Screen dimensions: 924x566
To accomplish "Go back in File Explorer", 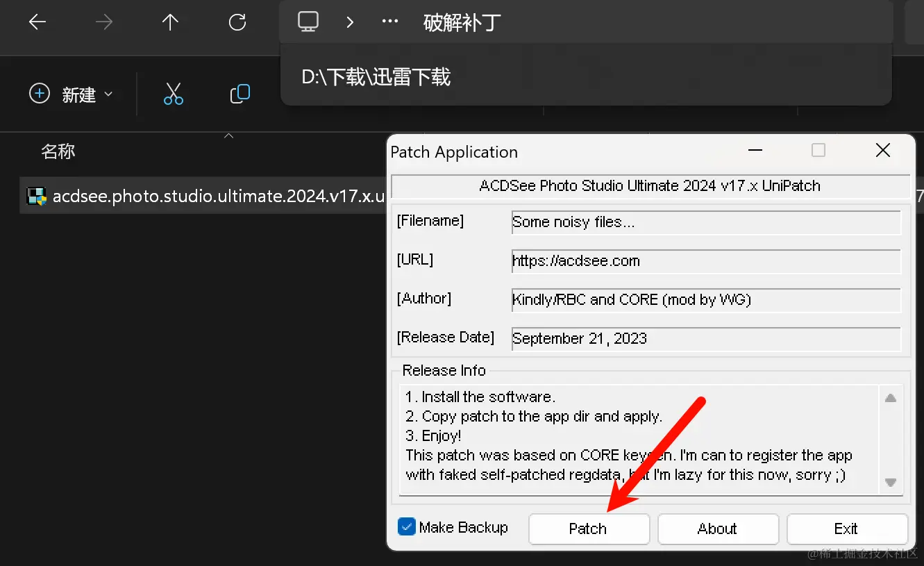I will coord(37,22).
